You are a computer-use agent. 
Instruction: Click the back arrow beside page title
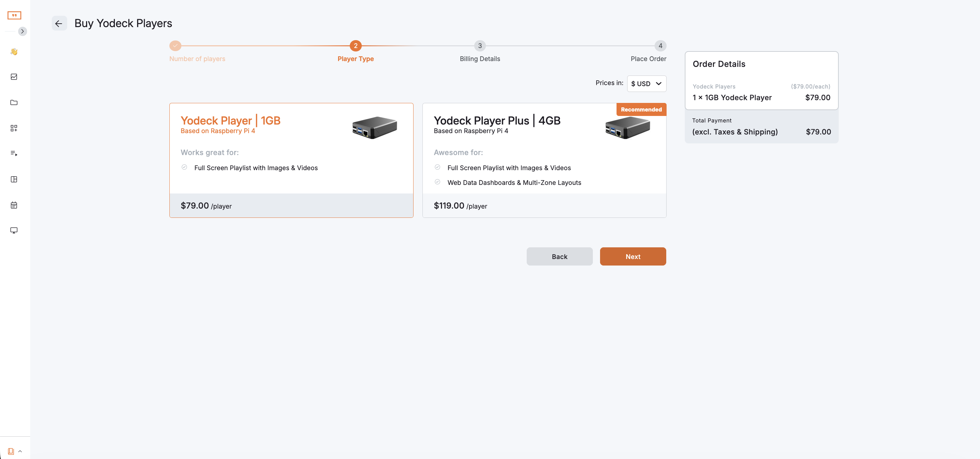59,23
